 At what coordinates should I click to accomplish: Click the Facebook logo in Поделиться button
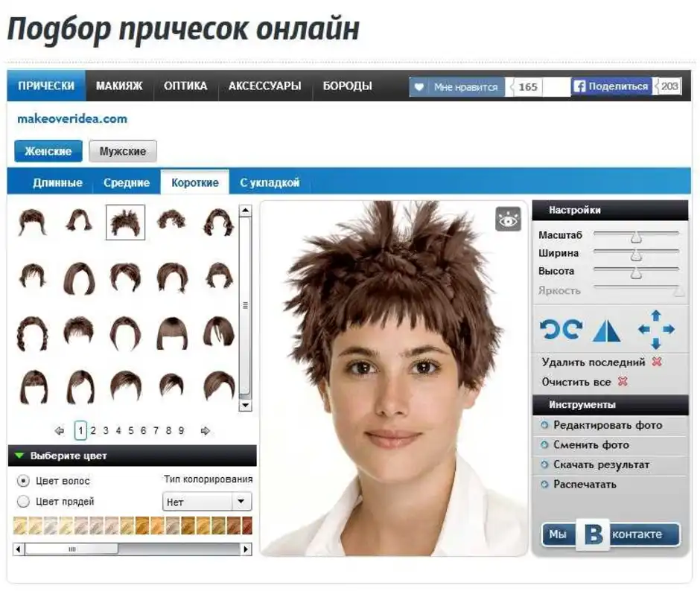(x=579, y=86)
